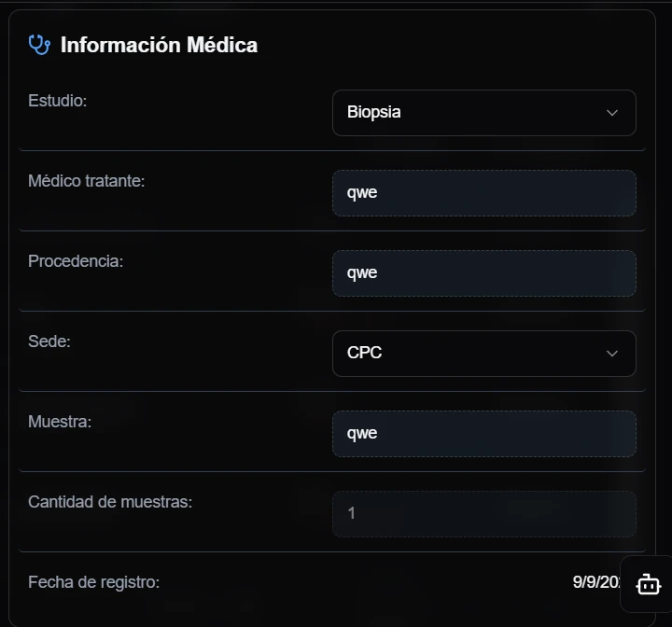The height and width of the screenshot is (627, 672).
Task: Click the Procedencia label text
Action: (x=76, y=260)
